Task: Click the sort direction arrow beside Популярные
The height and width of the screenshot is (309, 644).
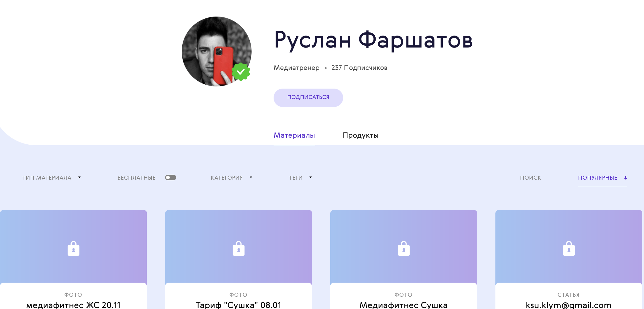Action: 626,178
